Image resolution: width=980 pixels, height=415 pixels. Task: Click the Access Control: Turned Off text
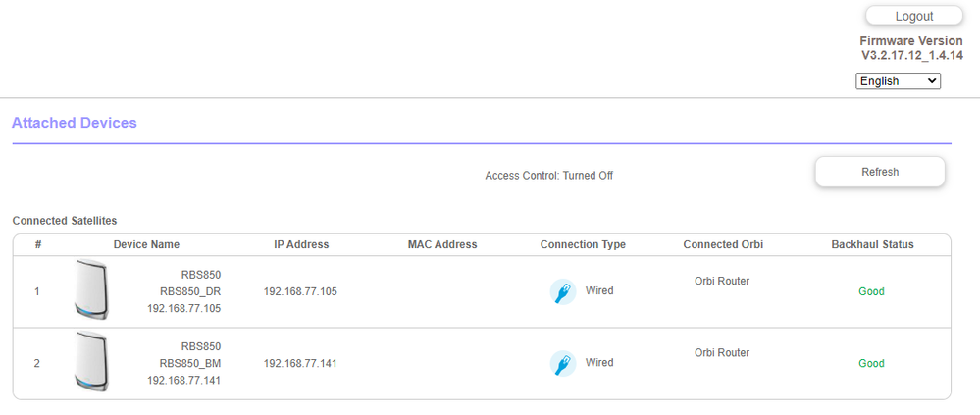click(x=548, y=176)
